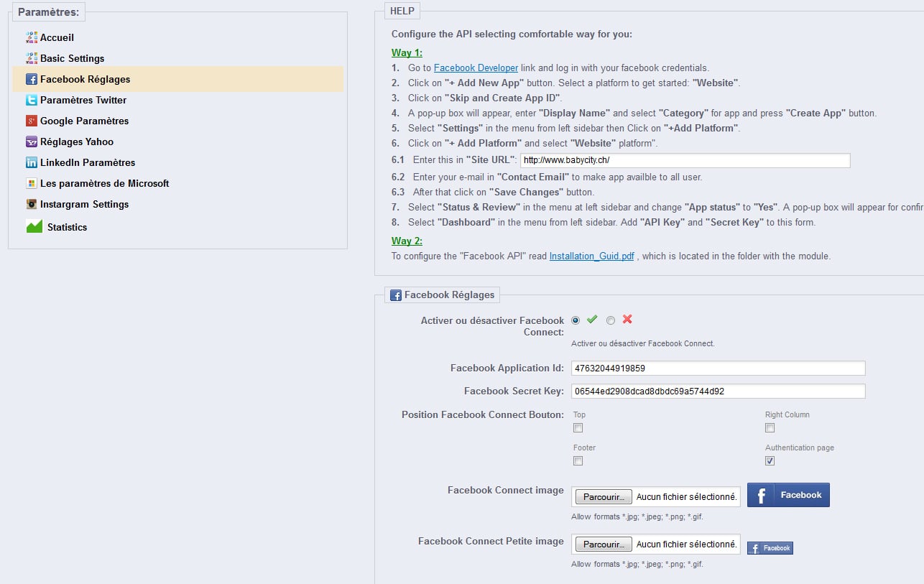Open LinkedIn Paramètres menu item
The width and height of the screenshot is (924, 584).
pos(88,162)
